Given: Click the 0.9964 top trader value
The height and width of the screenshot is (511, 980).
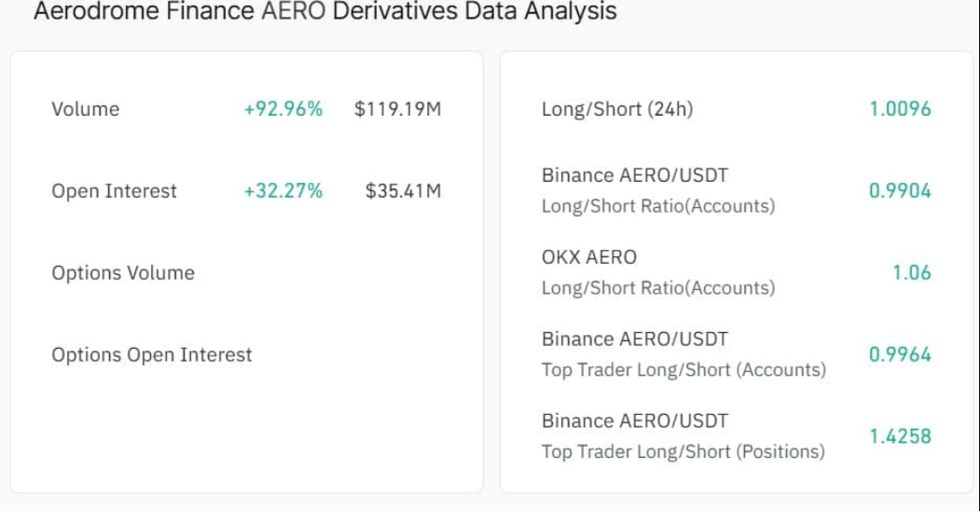Looking at the screenshot, I should [x=900, y=355].
